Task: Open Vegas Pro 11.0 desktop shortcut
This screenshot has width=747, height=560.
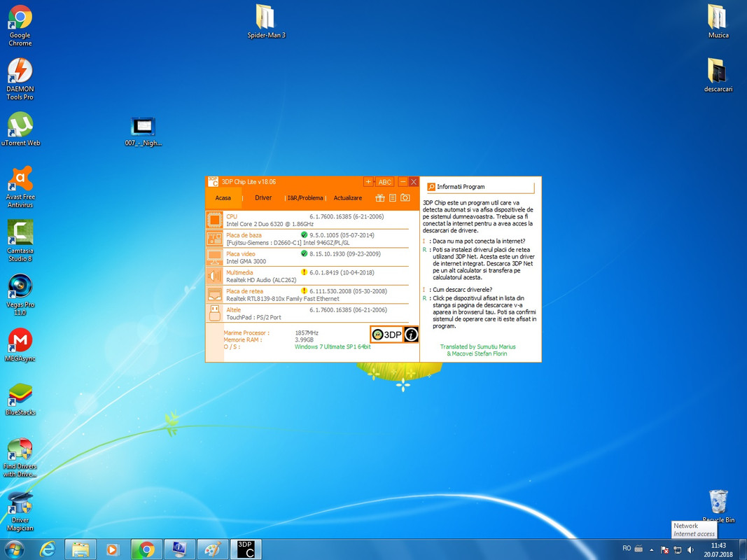Action: 20,294
